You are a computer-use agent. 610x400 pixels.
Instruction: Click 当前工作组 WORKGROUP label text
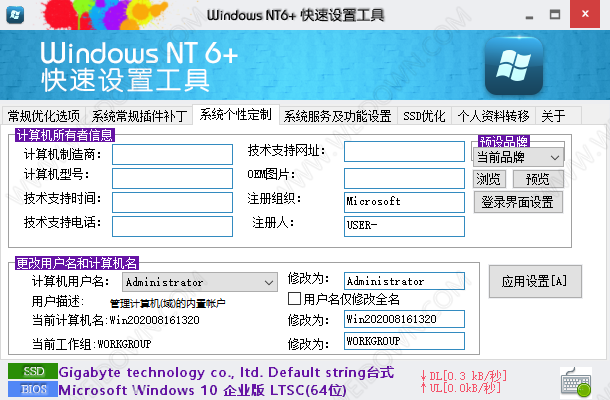point(91,344)
